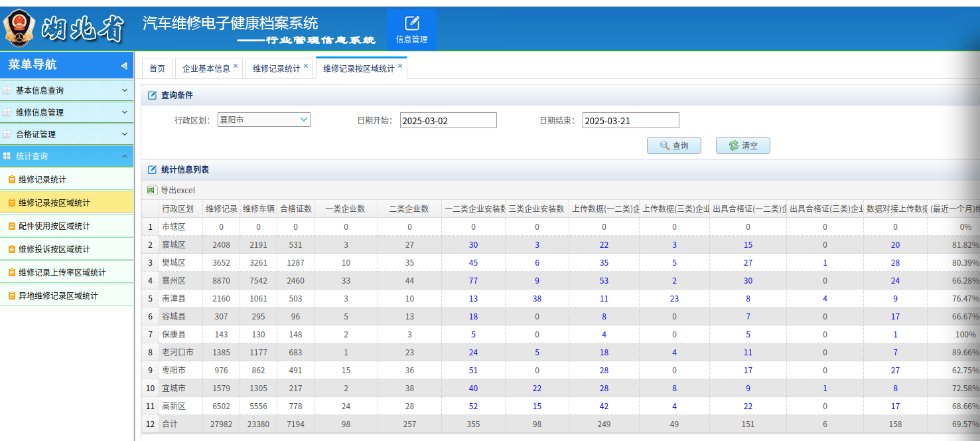Click the 宜城市 row name cell
Screen dimensions: 980x441
tap(181, 389)
